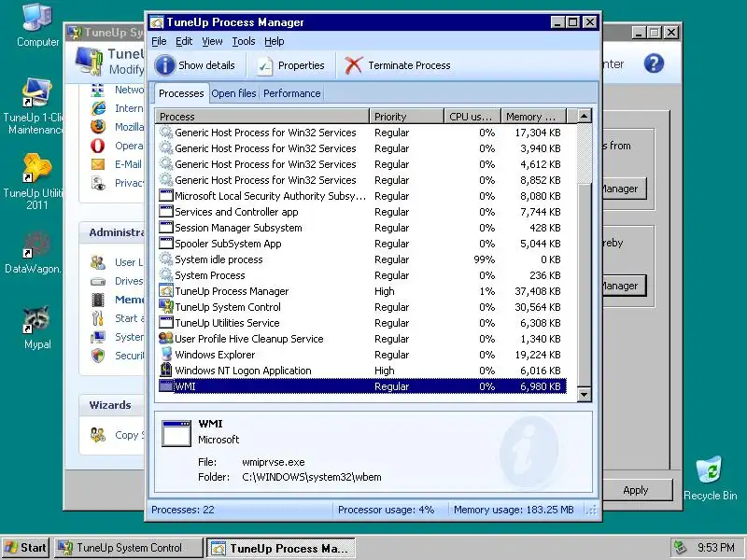747x560 pixels.
Task: Open the Tools menu
Action: coord(244,41)
